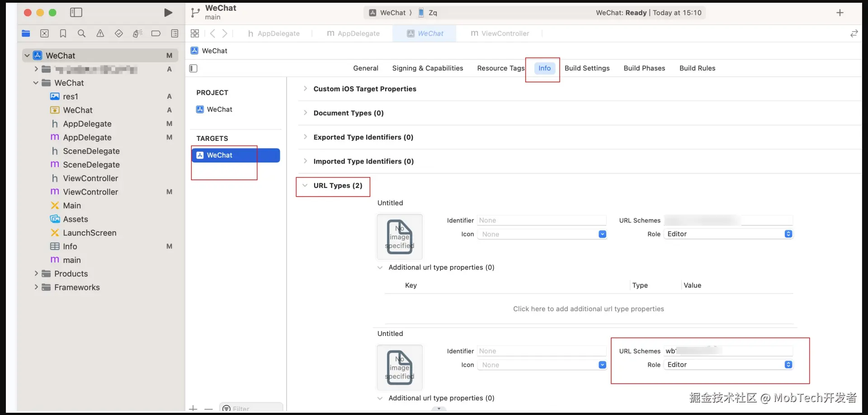Switch to Build Phases tab
The image size is (868, 415).
[644, 68]
